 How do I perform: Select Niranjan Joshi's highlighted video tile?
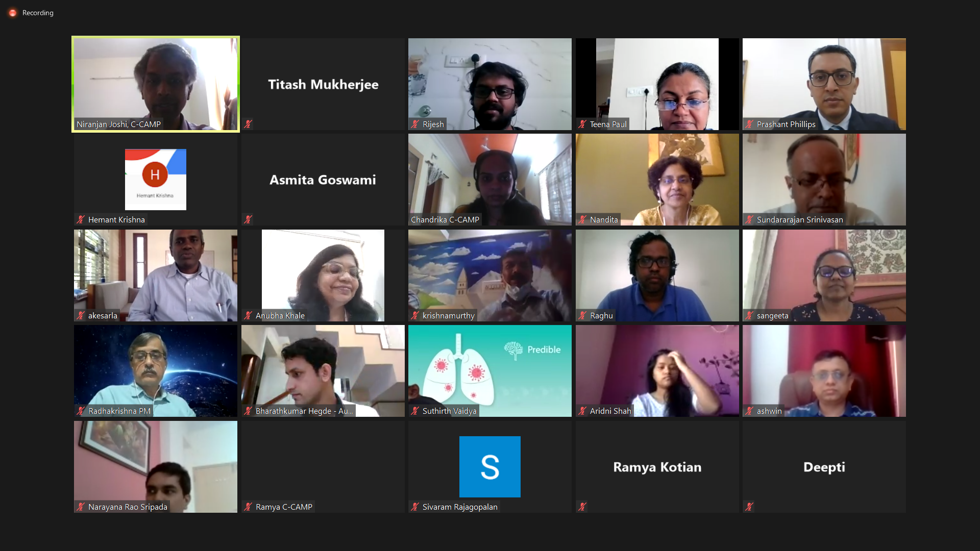156,84
